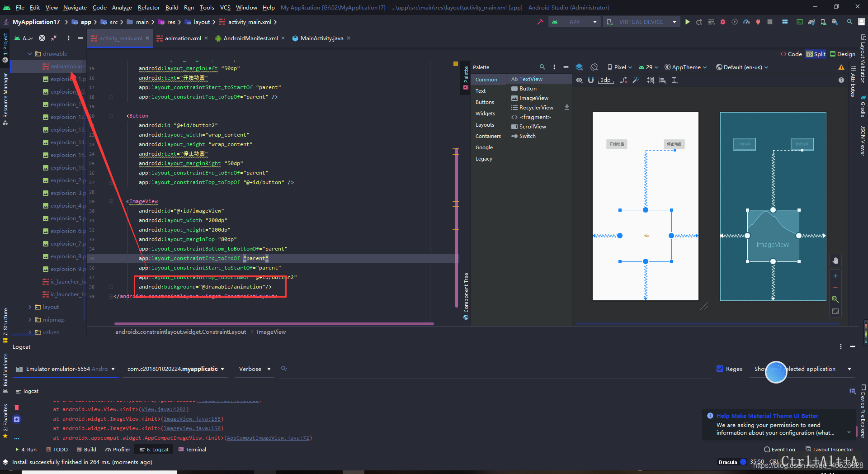Image resolution: width=868 pixels, height=474 pixels.
Task: Open the VCS menu
Action: [x=225, y=7]
